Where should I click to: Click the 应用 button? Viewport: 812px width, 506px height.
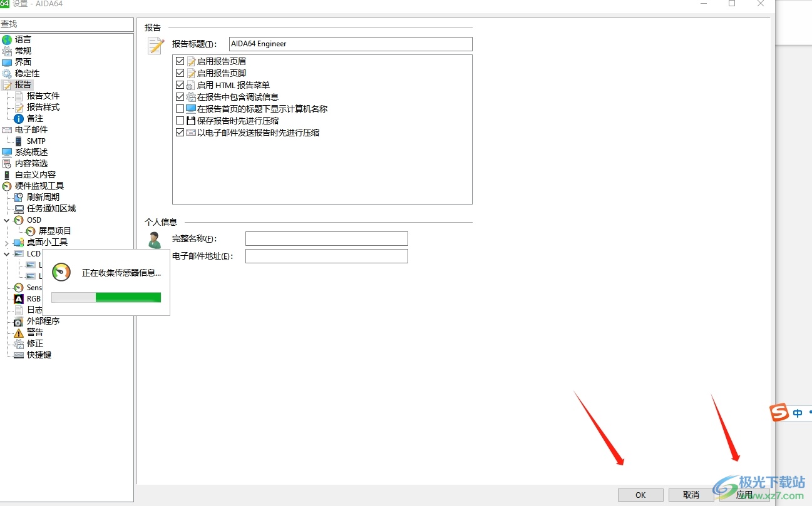point(744,495)
